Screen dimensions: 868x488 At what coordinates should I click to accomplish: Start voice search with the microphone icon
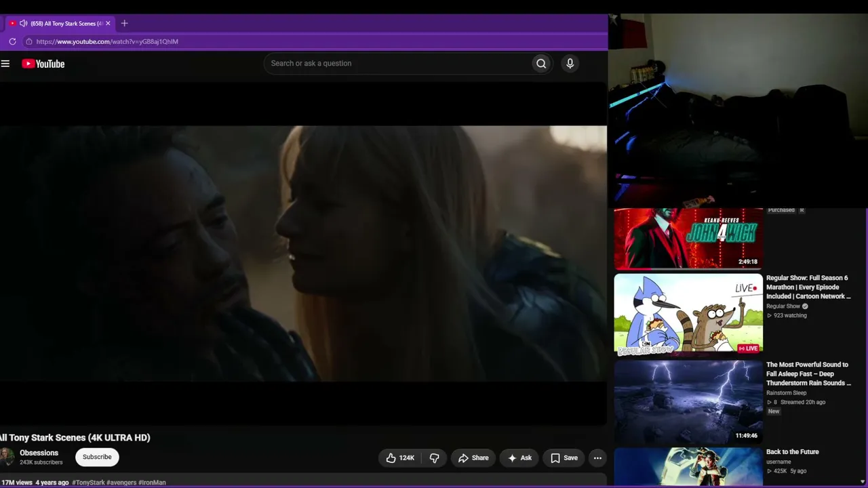click(x=570, y=64)
